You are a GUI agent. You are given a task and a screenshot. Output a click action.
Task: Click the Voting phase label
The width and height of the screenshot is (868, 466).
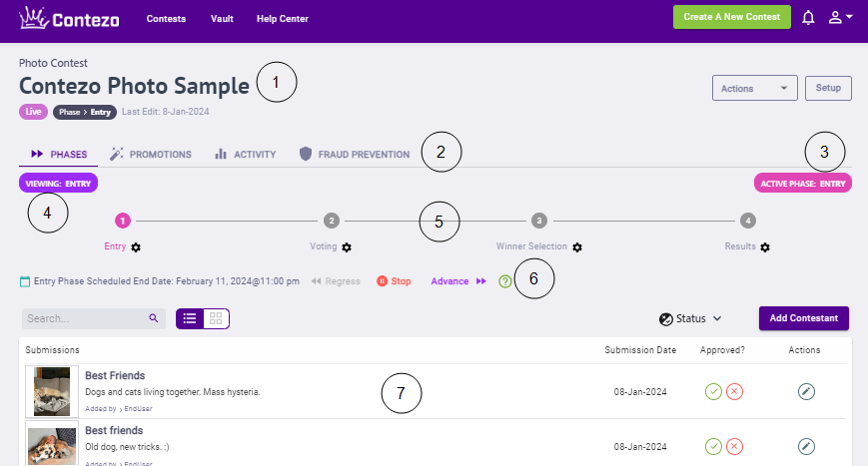point(324,246)
